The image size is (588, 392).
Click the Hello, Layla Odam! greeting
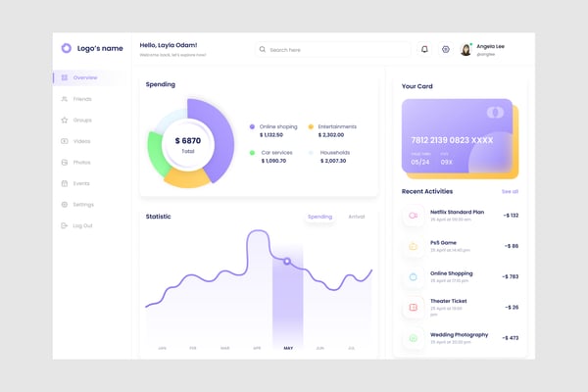click(x=169, y=45)
